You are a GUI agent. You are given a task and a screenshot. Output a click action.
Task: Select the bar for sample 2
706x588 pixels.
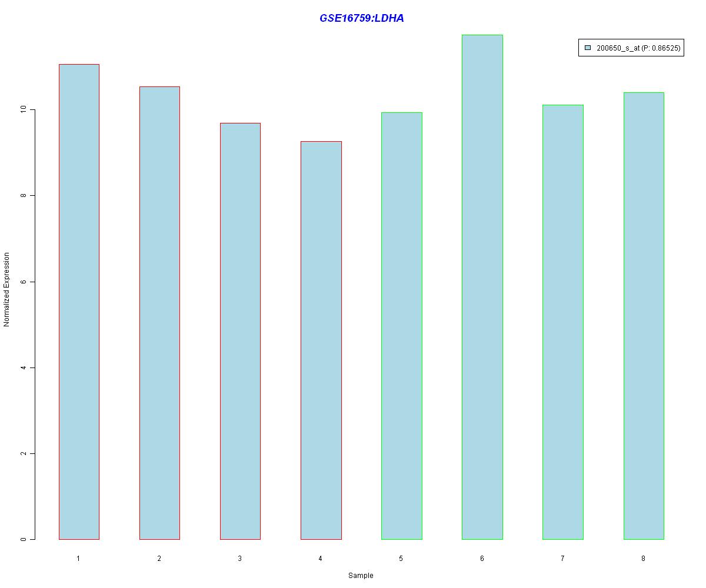pos(159,313)
